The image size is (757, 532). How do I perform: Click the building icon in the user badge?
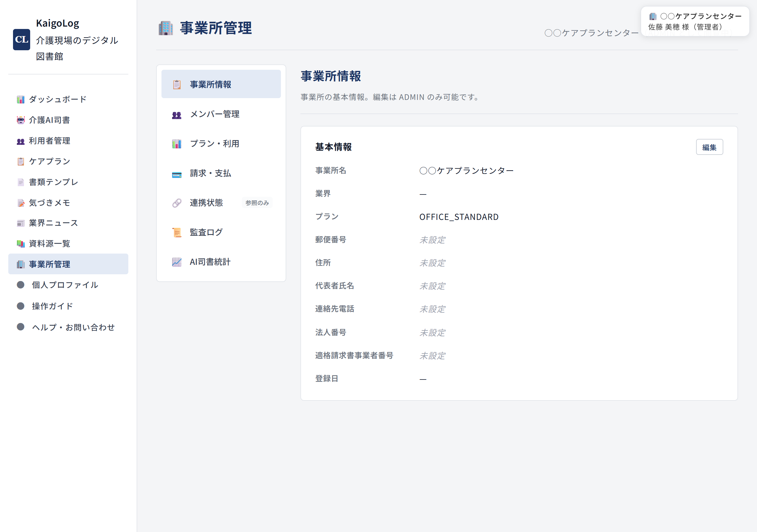pos(653,16)
